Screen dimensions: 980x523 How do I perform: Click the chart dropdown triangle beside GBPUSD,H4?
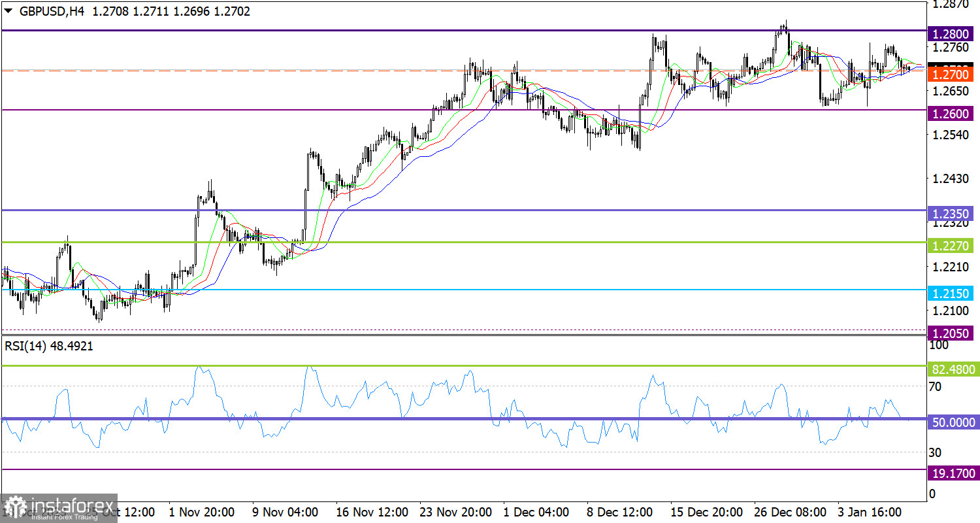tap(8, 11)
